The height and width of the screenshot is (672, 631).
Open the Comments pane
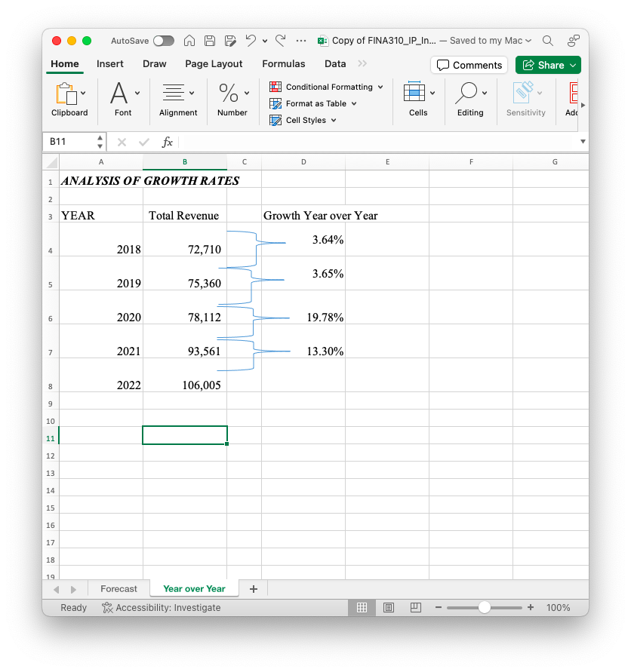[469, 65]
